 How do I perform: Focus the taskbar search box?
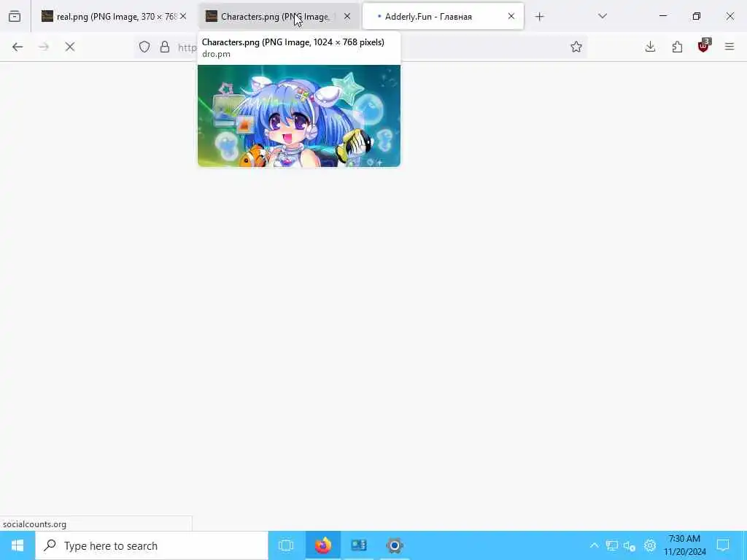[152, 545]
